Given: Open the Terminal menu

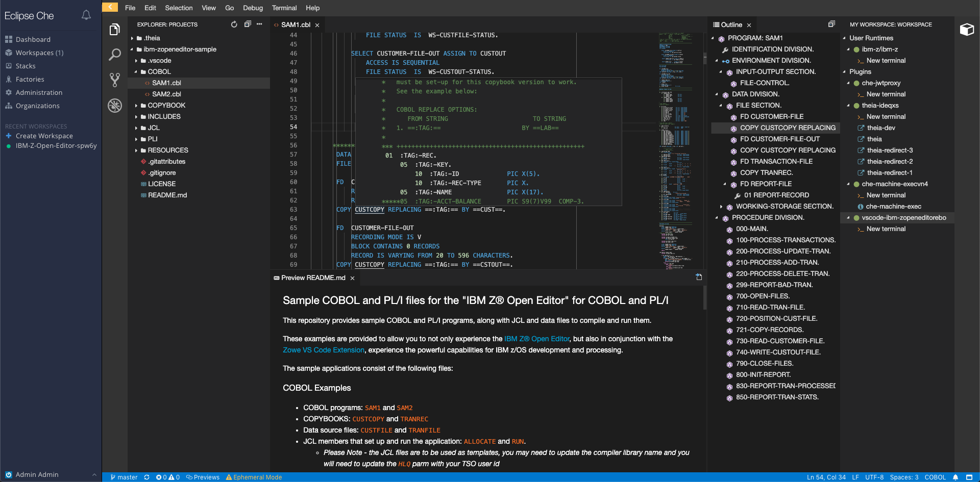Looking at the screenshot, I should pyautogui.click(x=284, y=8).
